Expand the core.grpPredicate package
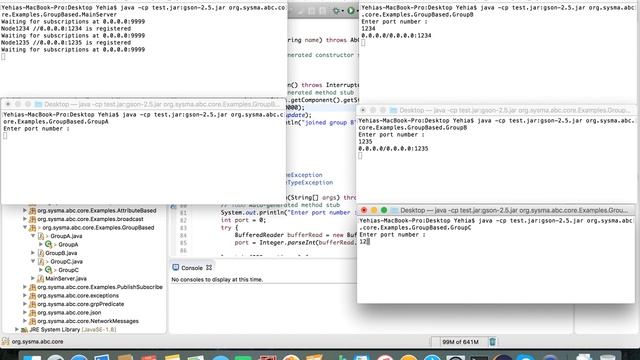This screenshot has width=640, height=360. point(25,304)
